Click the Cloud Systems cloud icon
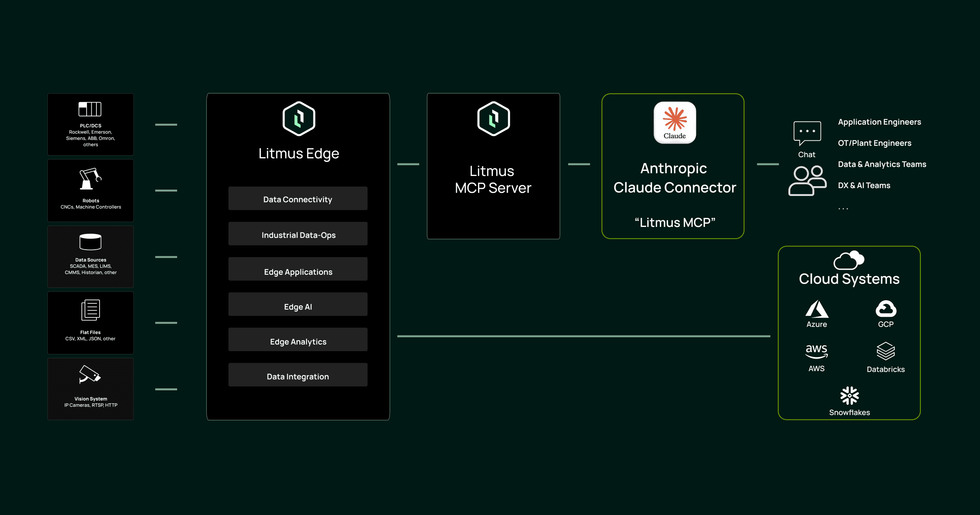 849,260
